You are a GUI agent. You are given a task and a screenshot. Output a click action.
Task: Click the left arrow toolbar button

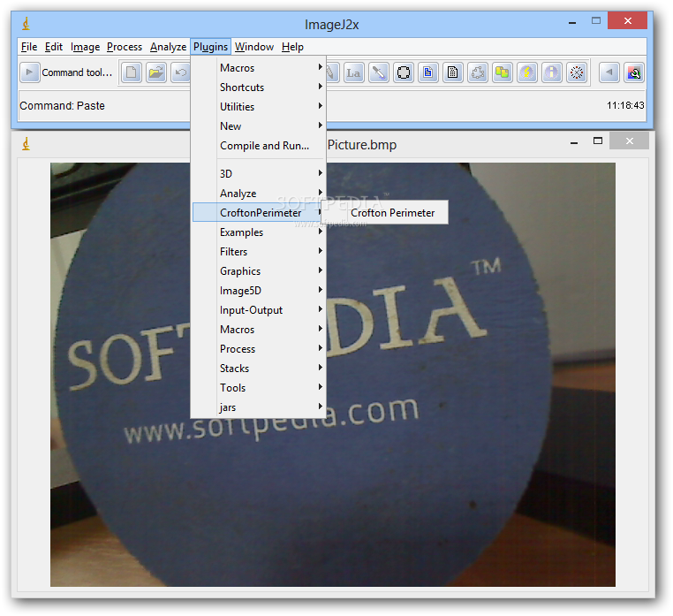609,72
